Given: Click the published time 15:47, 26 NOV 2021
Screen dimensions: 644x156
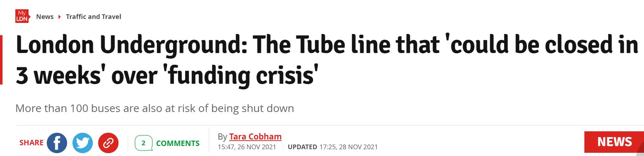Looking at the screenshot, I should point(247,147).
